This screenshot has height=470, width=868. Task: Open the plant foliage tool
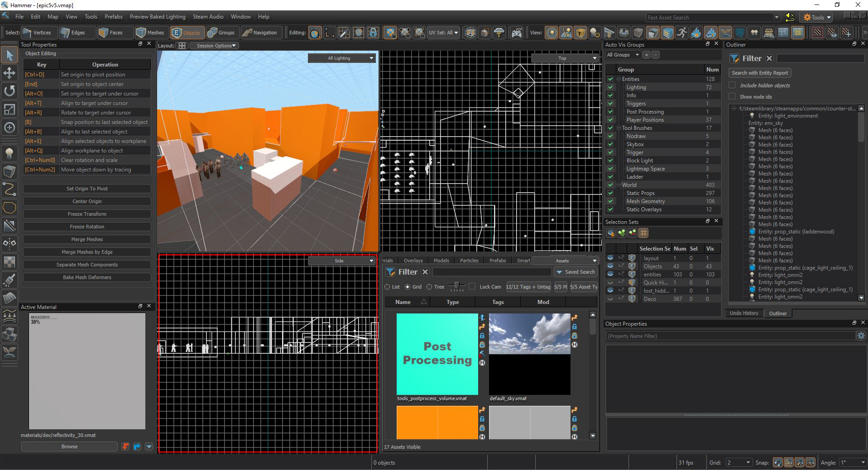point(10,352)
